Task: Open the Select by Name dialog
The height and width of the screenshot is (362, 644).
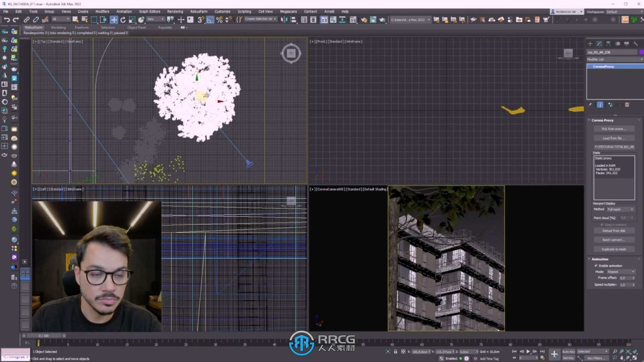Action: tap(85, 20)
